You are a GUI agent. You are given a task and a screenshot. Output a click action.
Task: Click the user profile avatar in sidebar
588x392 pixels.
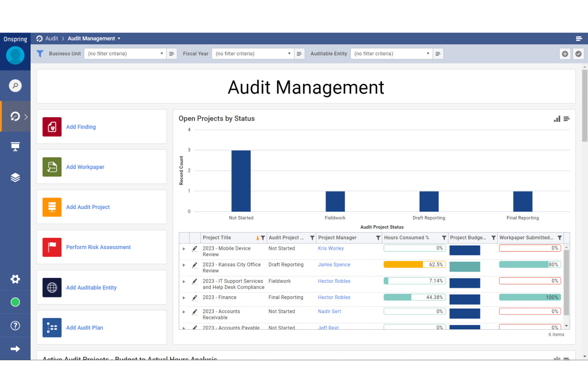[15, 55]
